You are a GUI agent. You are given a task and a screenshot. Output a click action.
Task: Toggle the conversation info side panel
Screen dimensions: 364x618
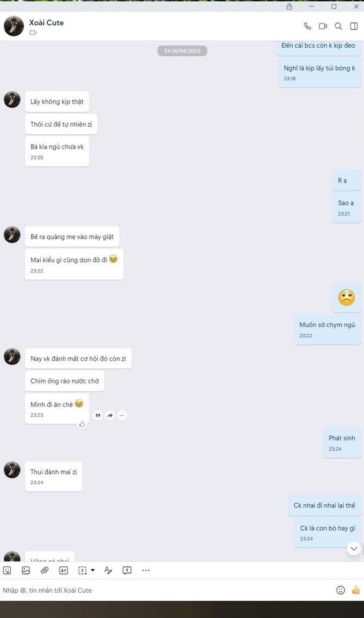click(x=354, y=26)
